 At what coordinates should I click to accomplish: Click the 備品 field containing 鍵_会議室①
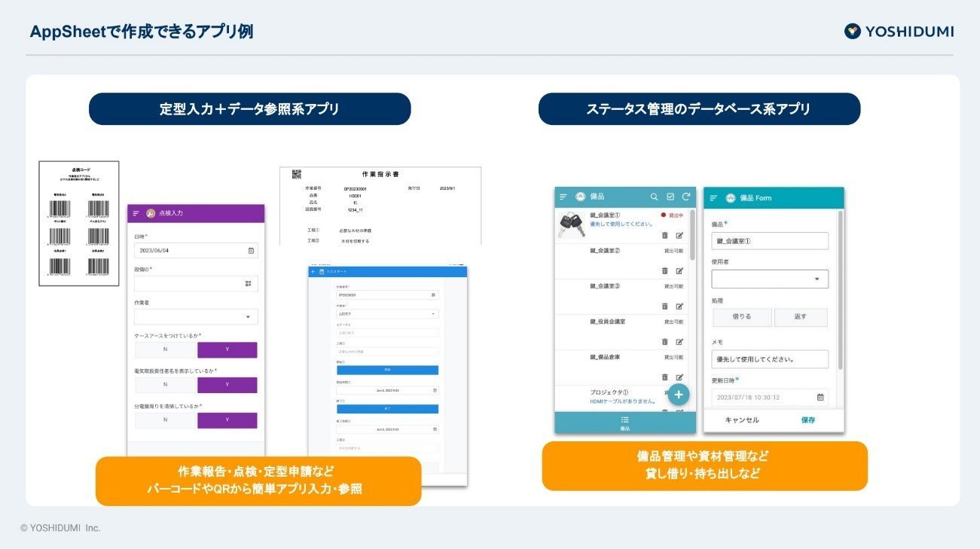[x=770, y=241]
